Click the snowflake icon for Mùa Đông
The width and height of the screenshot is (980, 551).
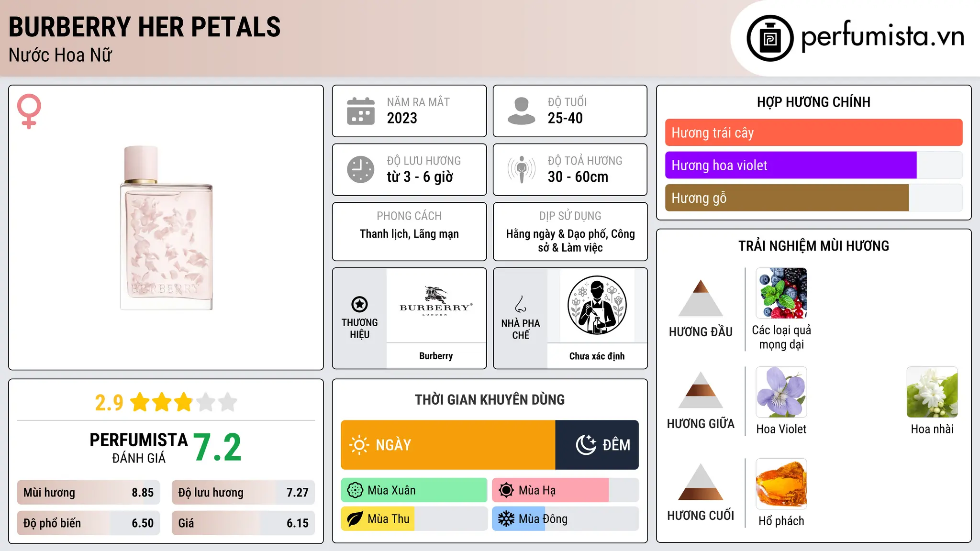(x=506, y=519)
